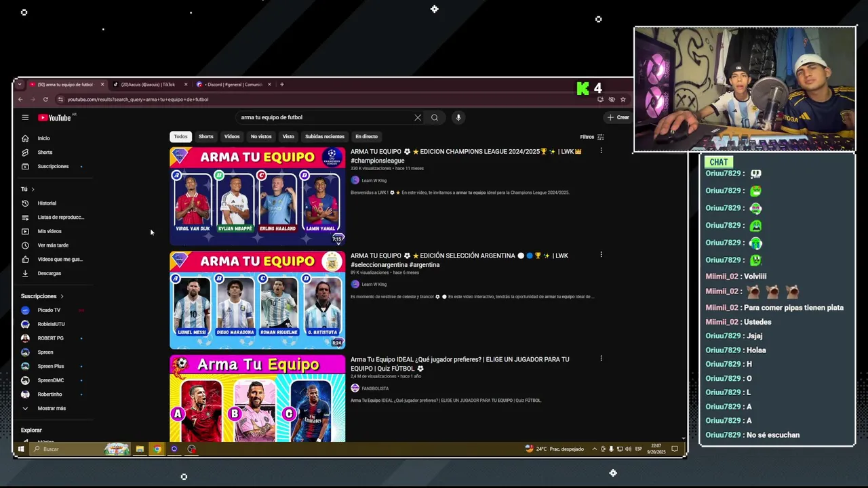The width and height of the screenshot is (868, 488).
Task: Open Edición Champions League video title
Action: point(467,156)
